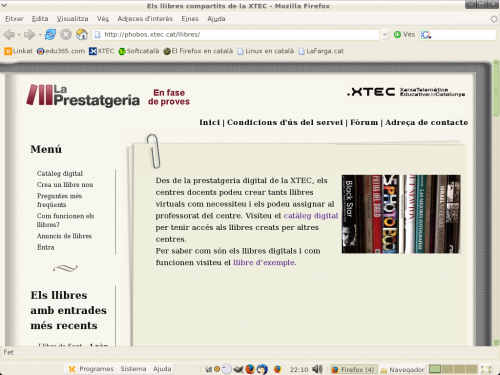Click Entra in the side menu

coord(46,247)
